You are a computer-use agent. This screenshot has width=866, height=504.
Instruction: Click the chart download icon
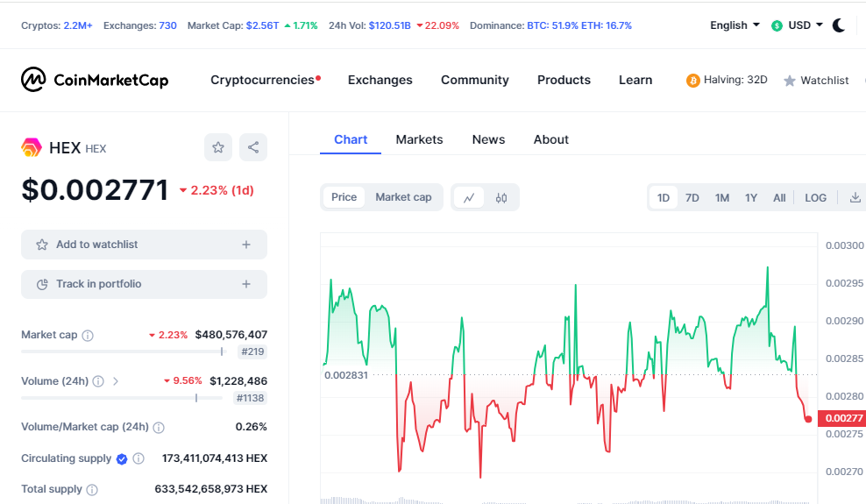pyautogui.click(x=855, y=197)
